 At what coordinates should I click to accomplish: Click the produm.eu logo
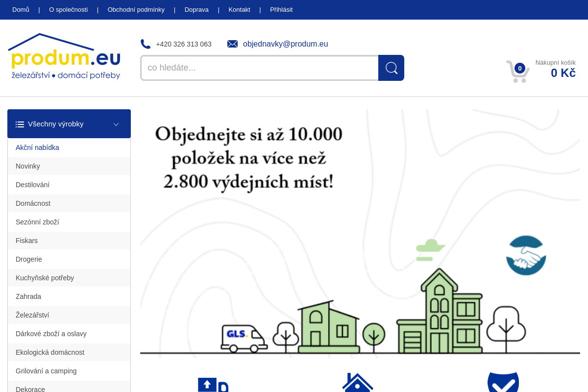click(64, 56)
